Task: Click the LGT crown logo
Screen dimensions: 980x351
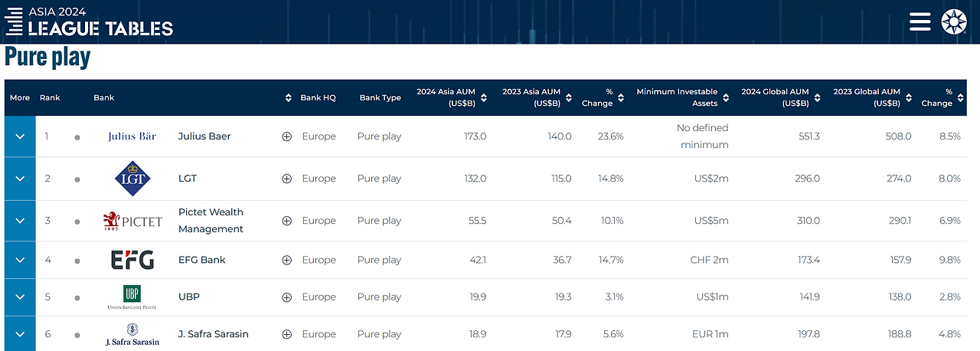Action: point(132,178)
